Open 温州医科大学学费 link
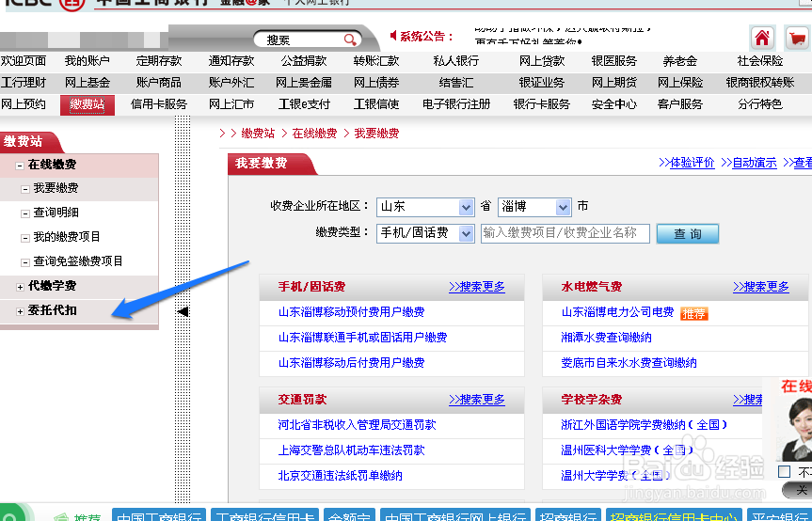 pos(627,450)
